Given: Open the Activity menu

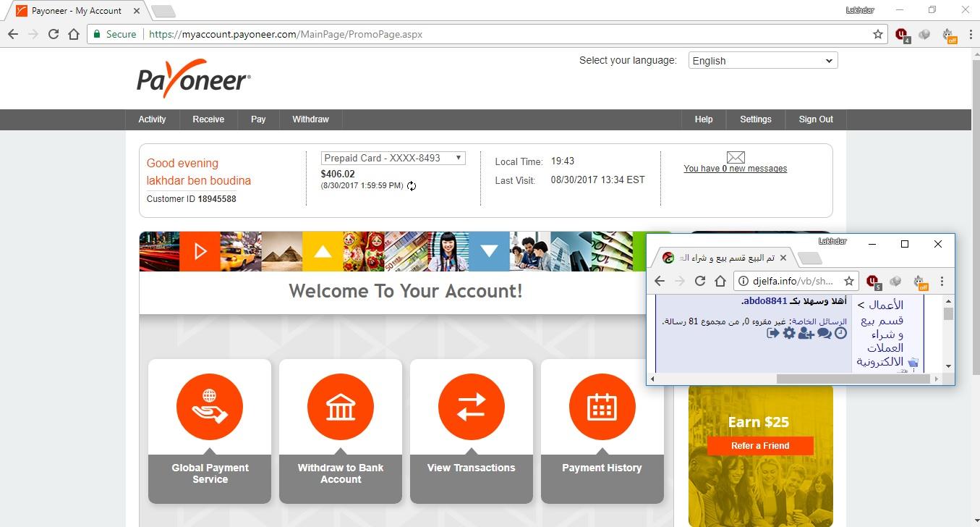Looking at the screenshot, I should pos(152,119).
